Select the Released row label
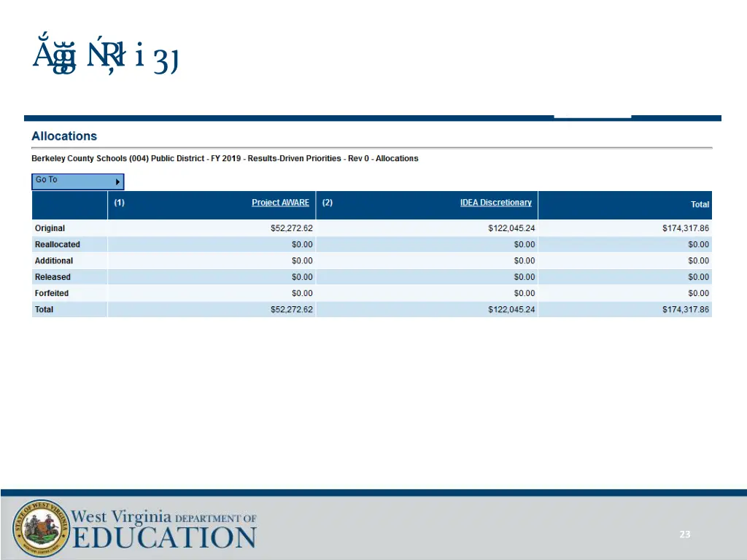Screen dimensions: 747x560 (53, 276)
